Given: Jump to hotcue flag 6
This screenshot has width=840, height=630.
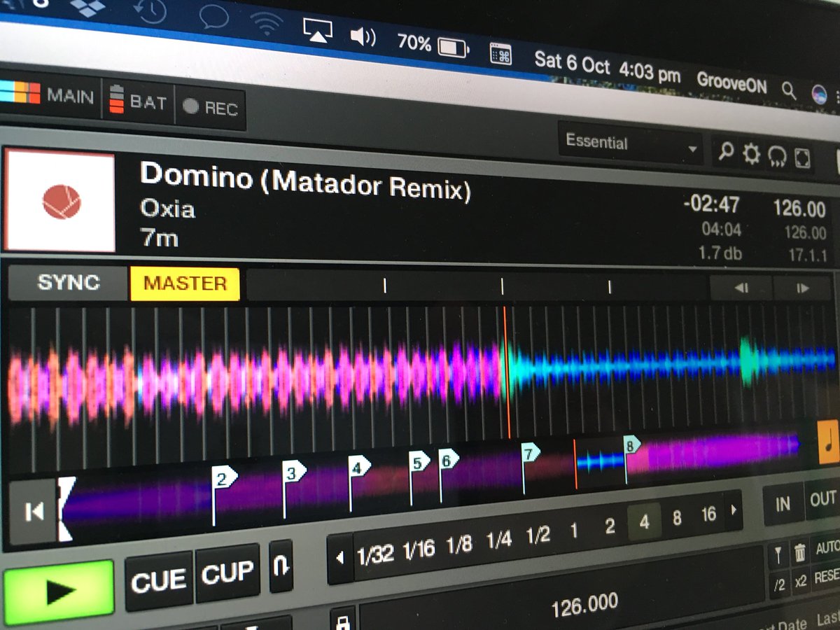Looking at the screenshot, I should point(447,460).
